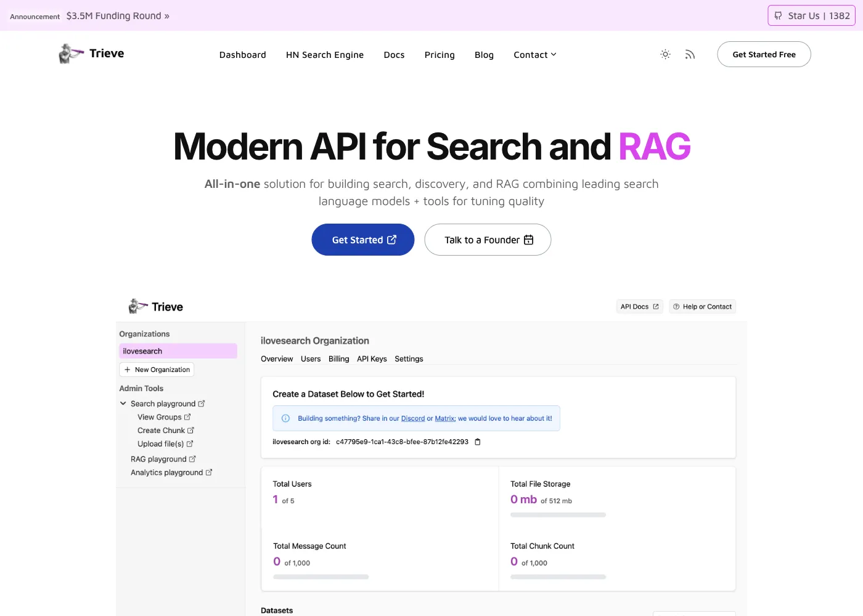The width and height of the screenshot is (863, 616).
Task: Click 'ilovesearch Organization' title
Action: click(315, 341)
